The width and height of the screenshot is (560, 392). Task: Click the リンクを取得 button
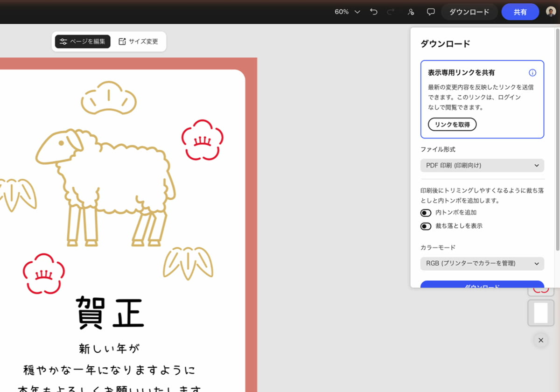tap(452, 125)
